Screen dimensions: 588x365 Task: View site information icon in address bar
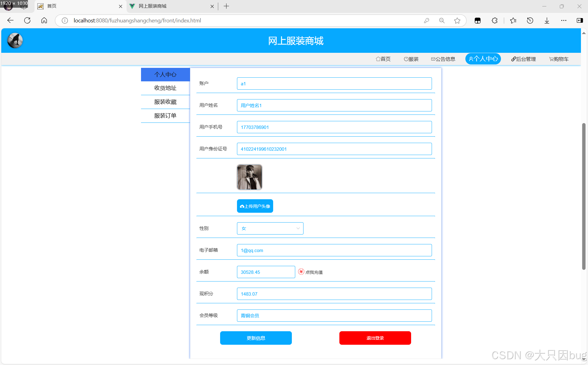click(x=65, y=21)
